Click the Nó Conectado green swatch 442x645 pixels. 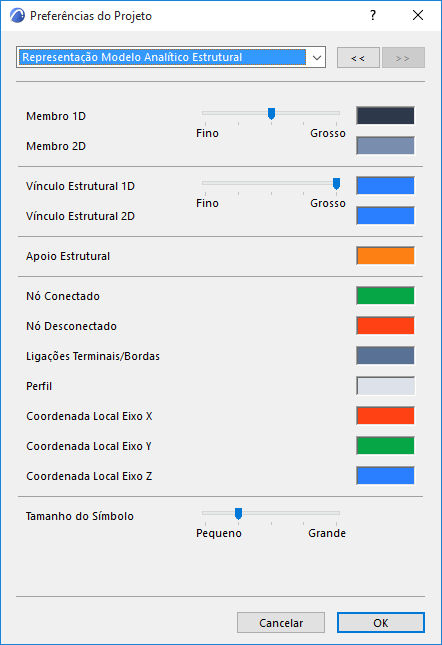pyautogui.click(x=385, y=296)
